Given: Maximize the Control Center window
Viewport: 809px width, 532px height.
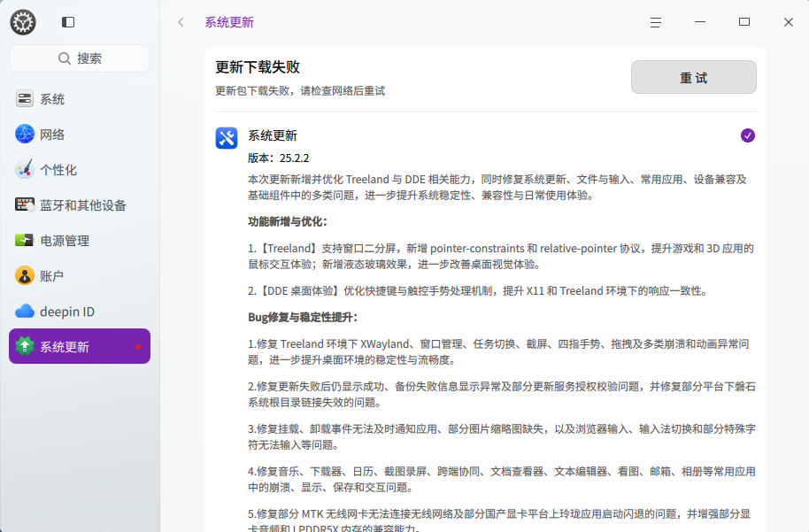Looking at the screenshot, I should (744, 22).
